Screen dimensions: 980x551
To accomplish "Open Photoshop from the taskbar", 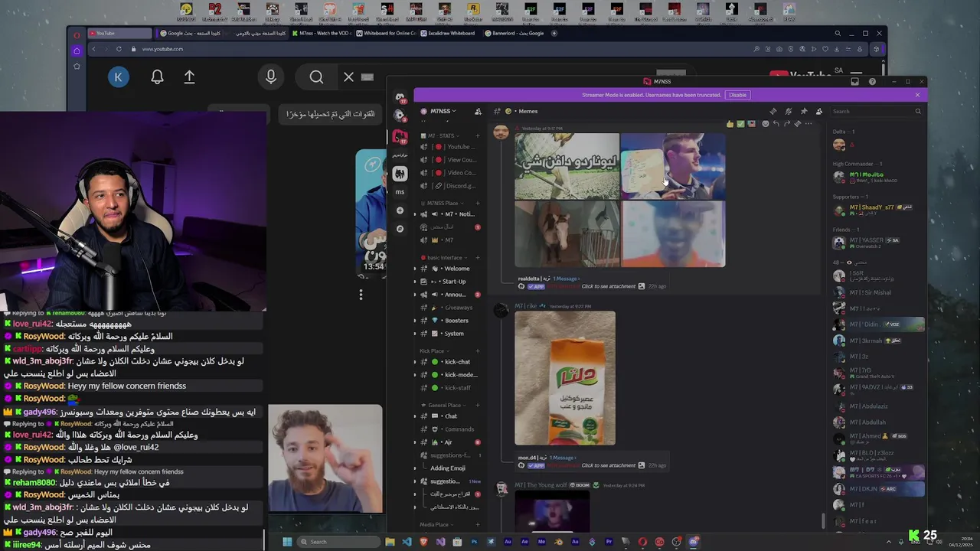I will tap(474, 542).
